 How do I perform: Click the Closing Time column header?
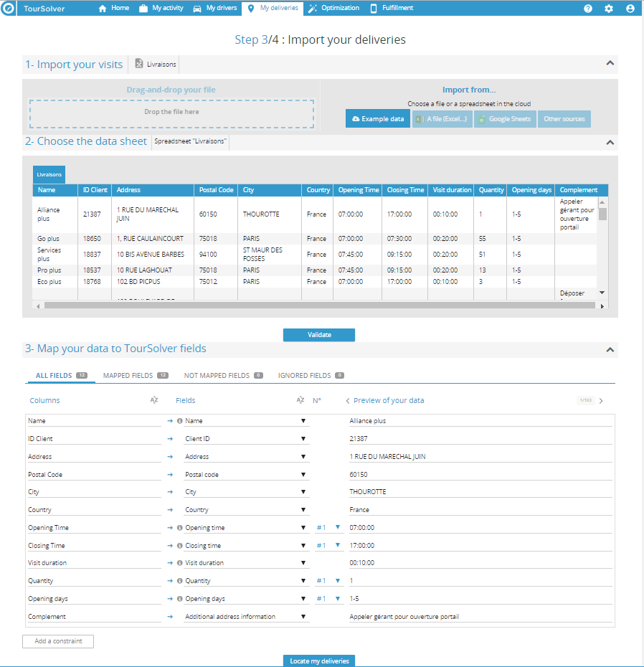click(x=405, y=190)
